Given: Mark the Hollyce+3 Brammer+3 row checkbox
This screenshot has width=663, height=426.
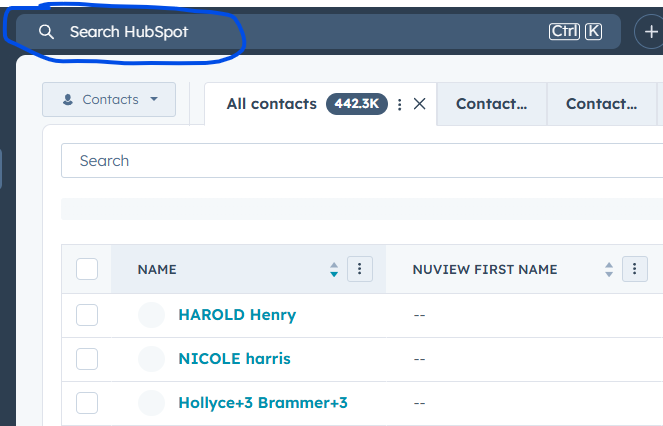Looking at the screenshot, I should (x=87, y=402).
